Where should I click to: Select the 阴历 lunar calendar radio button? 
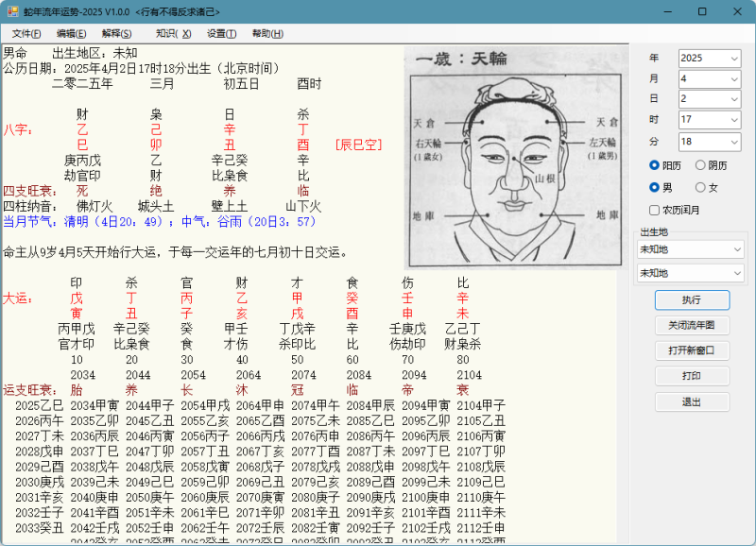[701, 165]
